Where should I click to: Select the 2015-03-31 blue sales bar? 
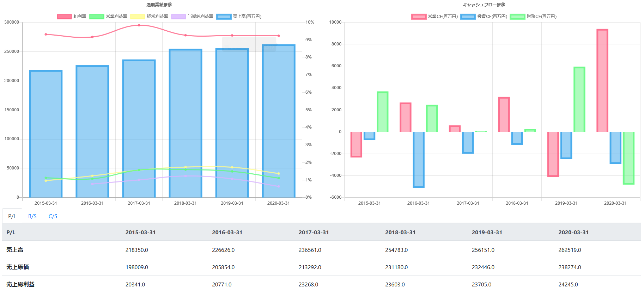coord(46,134)
